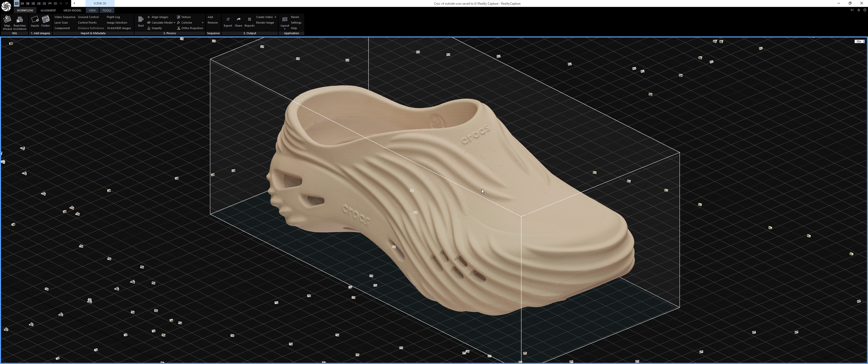Viewport: 868px width, 364px height.
Task: Select the single-view layout icon
Action: coord(17,3)
